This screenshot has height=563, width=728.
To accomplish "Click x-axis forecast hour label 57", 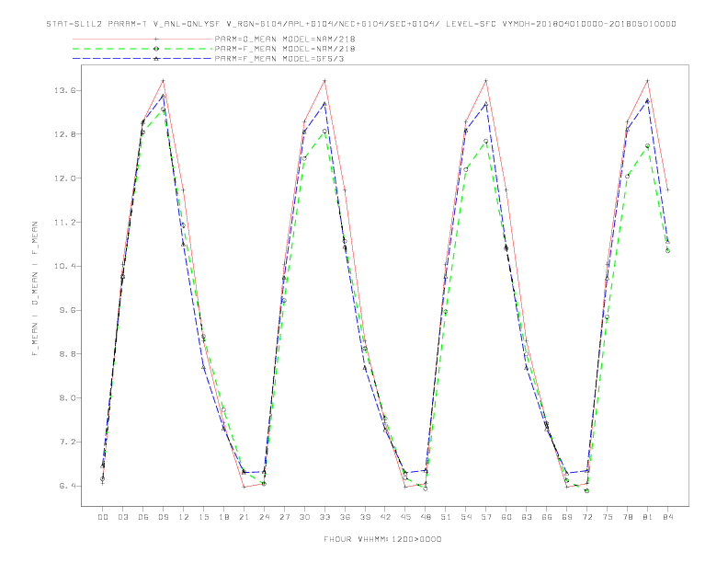I will pyautogui.click(x=486, y=517).
